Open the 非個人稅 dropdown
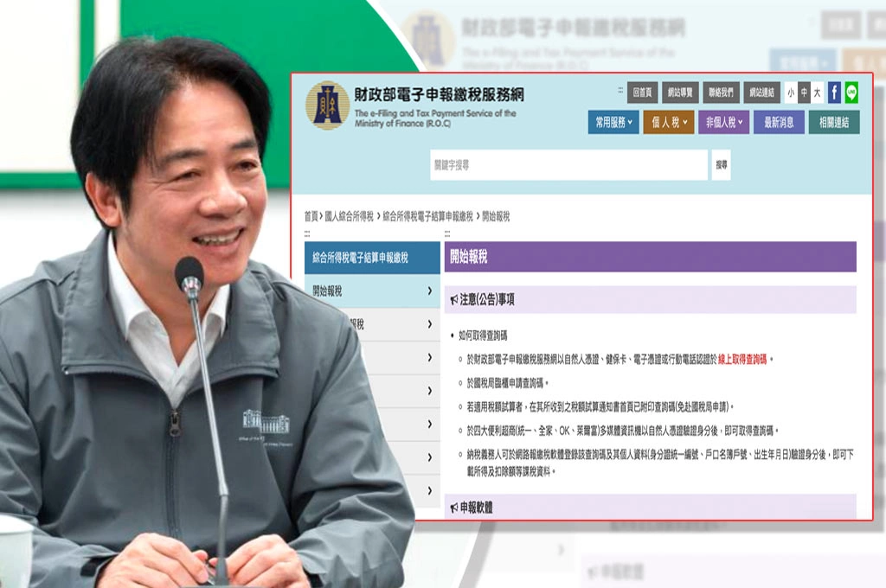 tap(722, 123)
